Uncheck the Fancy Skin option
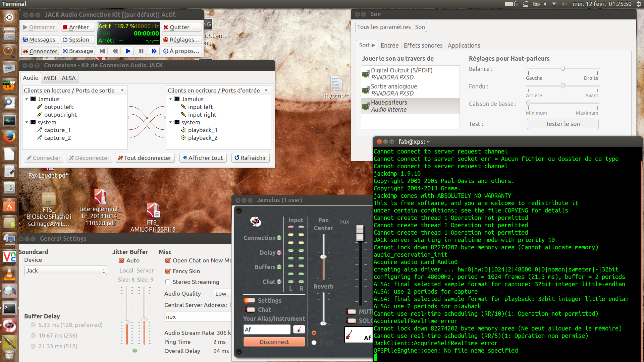Image resolution: width=644 pixels, height=362 pixels. [168, 271]
